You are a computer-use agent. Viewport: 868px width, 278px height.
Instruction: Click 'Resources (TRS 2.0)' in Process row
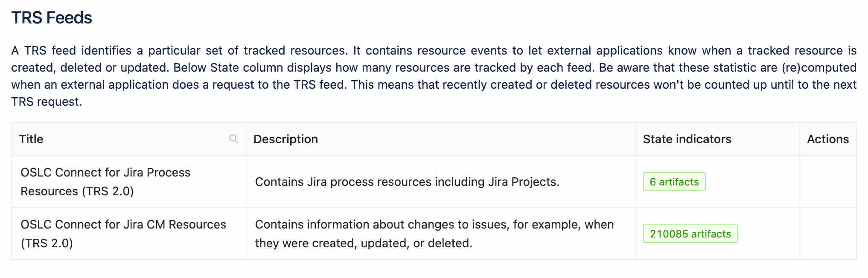[77, 191]
